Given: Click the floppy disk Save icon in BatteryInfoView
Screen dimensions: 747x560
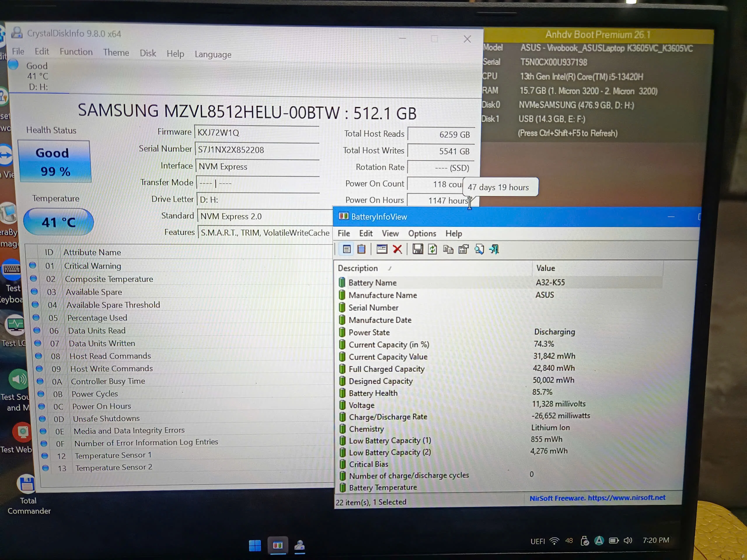Looking at the screenshot, I should [x=418, y=249].
